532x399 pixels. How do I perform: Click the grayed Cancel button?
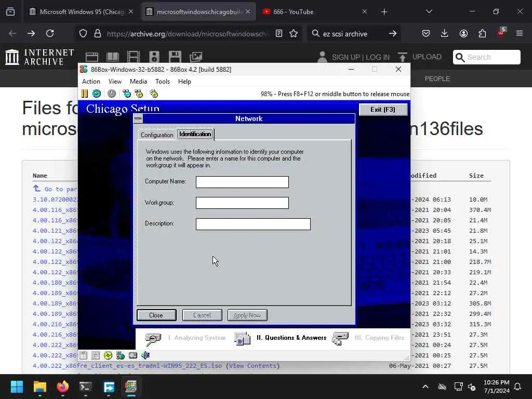point(202,315)
